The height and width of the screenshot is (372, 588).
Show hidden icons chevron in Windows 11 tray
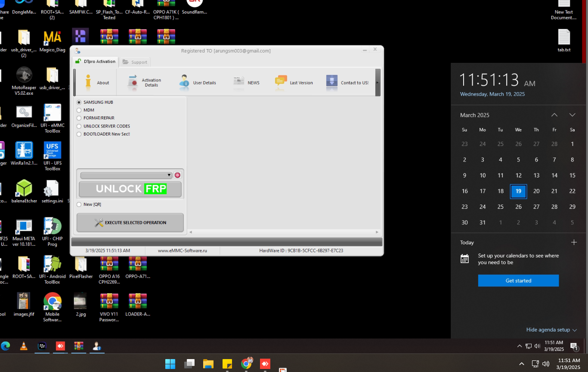[521, 364]
